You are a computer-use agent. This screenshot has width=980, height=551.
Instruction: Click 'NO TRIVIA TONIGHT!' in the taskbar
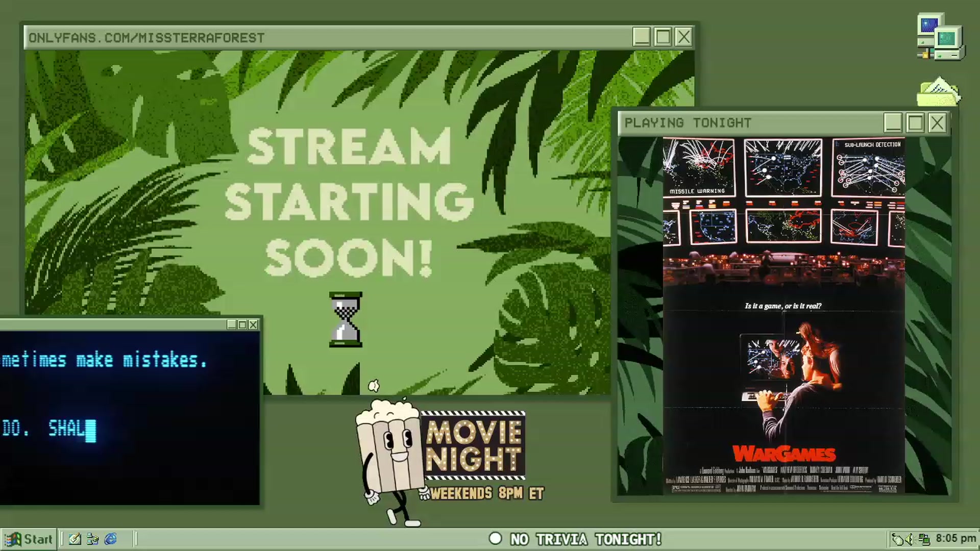[586, 539]
